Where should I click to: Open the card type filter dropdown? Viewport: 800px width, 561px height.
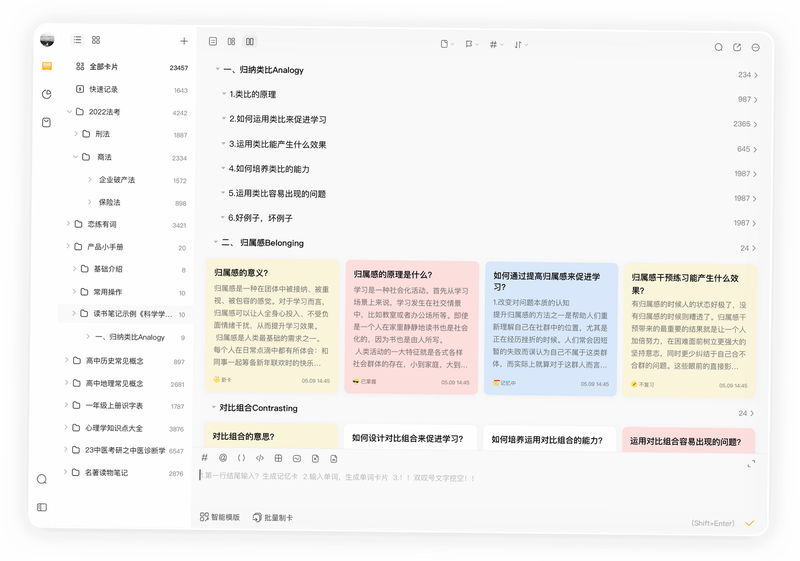447,44
